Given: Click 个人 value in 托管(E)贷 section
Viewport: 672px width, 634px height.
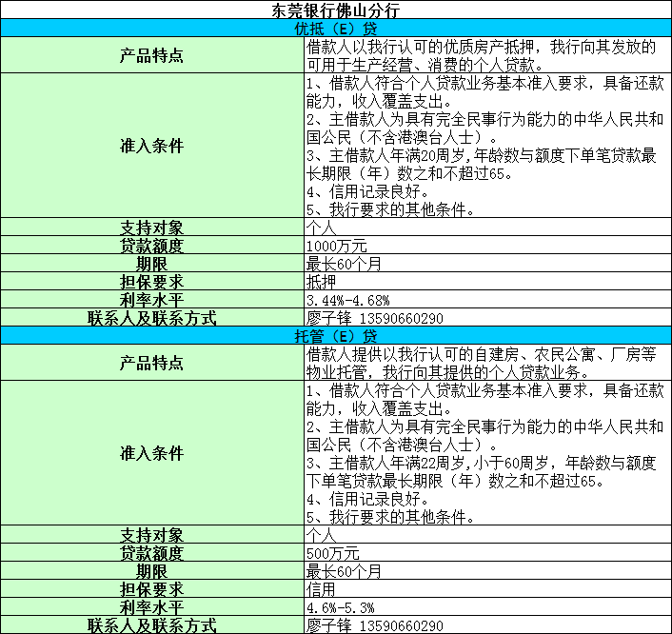Looking at the screenshot, I should 487,534.
